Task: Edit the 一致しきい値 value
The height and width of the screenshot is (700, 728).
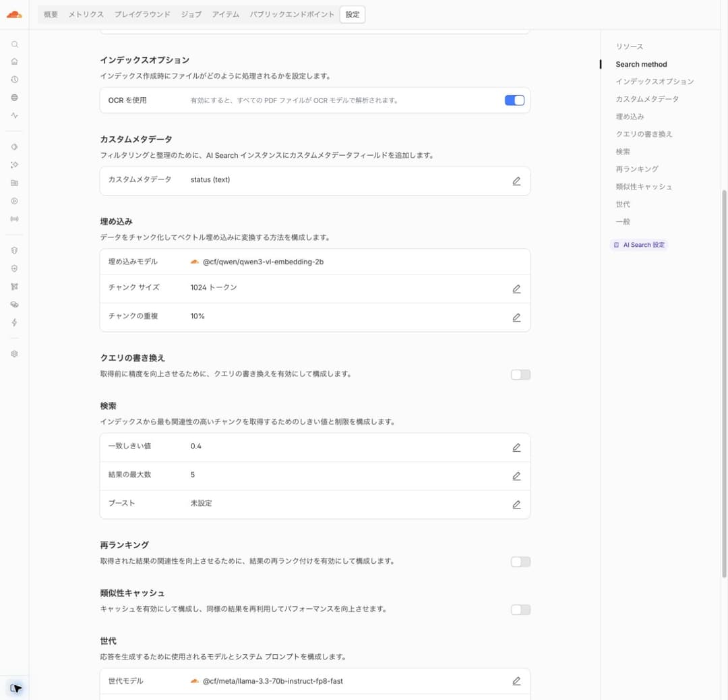Action: pyautogui.click(x=516, y=447)
